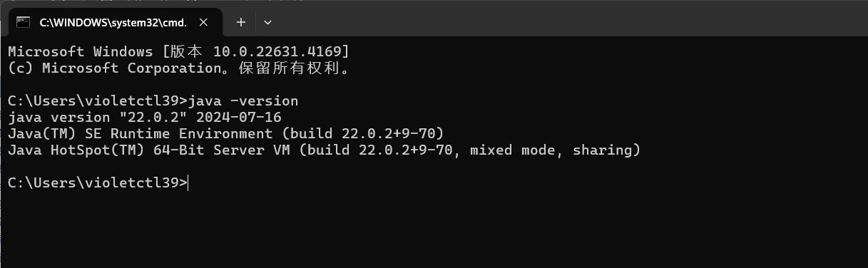Click first "C:\Users\violetctl39>" prompt before java

point(98,100)
